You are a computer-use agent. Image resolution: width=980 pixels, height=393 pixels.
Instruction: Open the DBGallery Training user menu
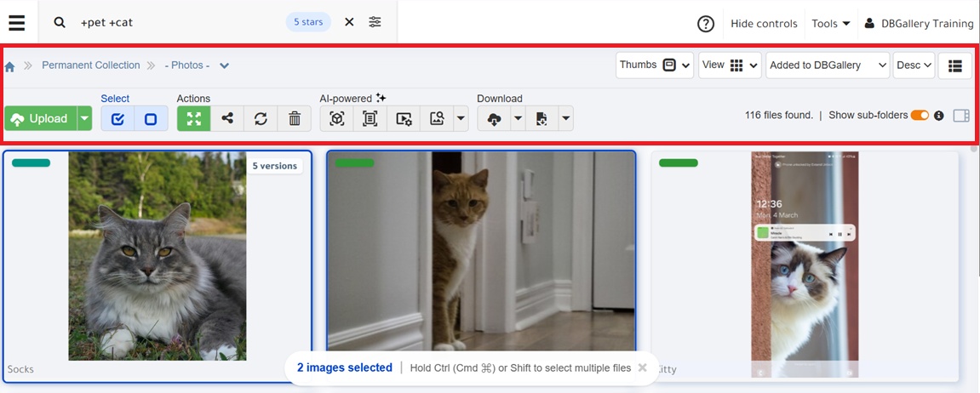click(x=919, y=24)
